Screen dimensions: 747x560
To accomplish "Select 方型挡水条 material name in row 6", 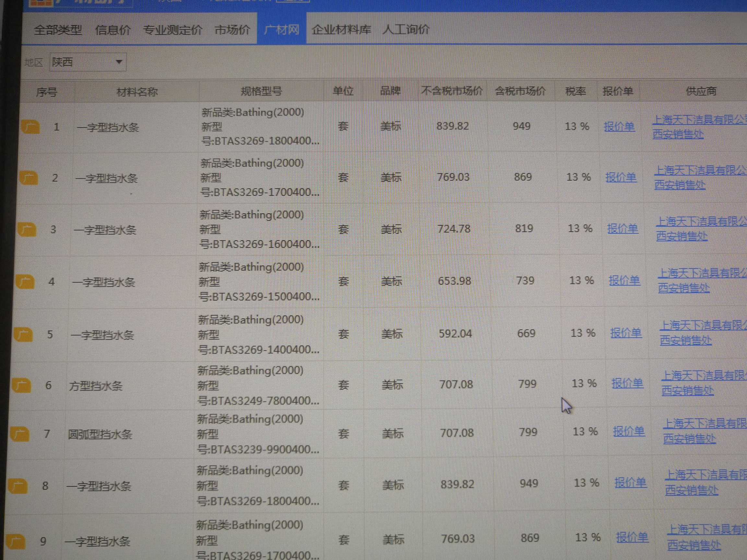I will (x=96, y=386).
